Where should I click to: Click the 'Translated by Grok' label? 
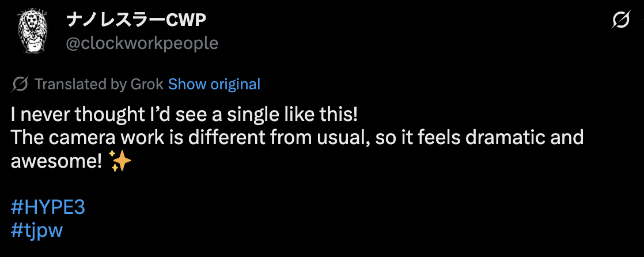(99, 84)
